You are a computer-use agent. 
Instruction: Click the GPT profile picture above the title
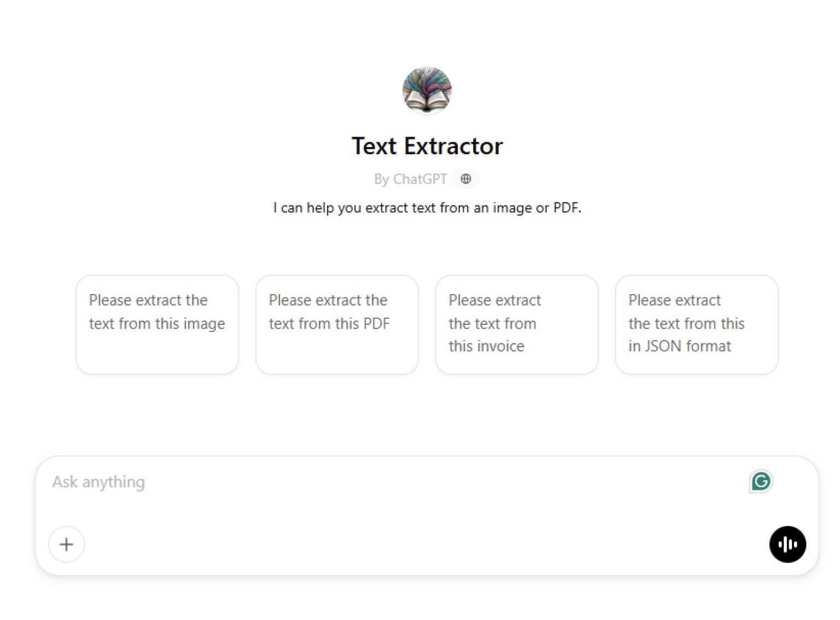tap(427, 91)
